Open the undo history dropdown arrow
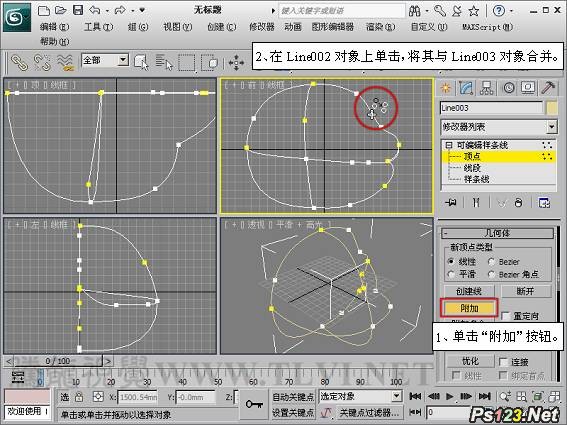This screenshot has width=567, height=425. [107, 11]
